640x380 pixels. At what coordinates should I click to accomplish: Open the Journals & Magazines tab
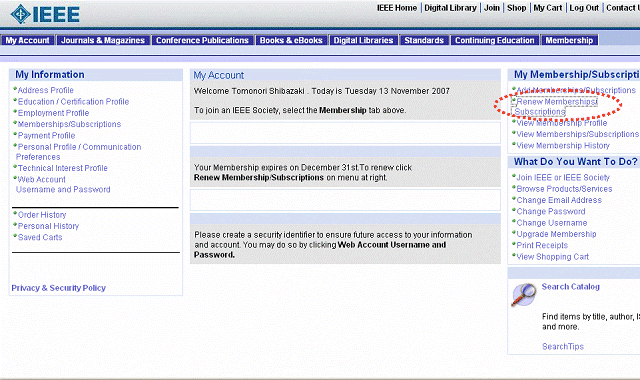[103, 40]
